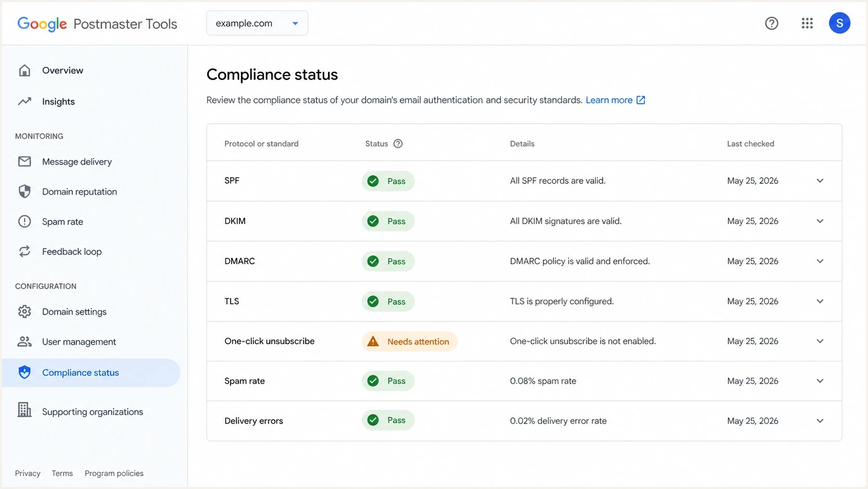868x489 pixels.
Task: Click the Overview home icon
Action: 24,70
